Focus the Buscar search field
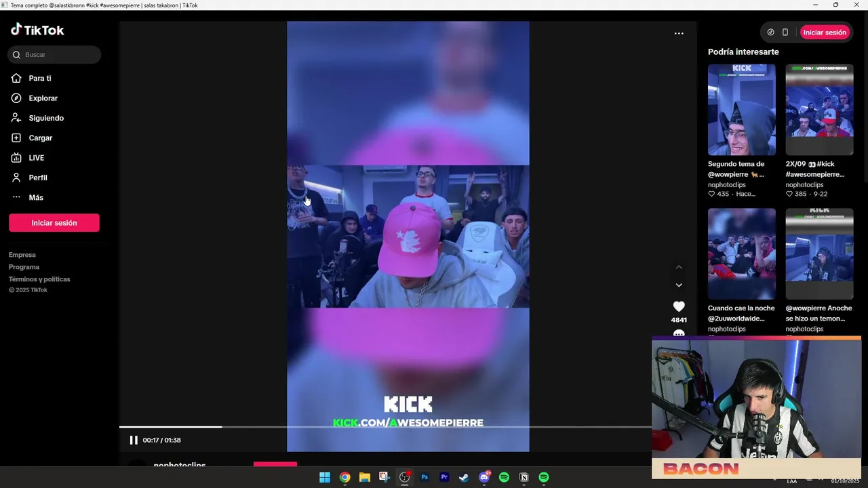 (54, 55)
